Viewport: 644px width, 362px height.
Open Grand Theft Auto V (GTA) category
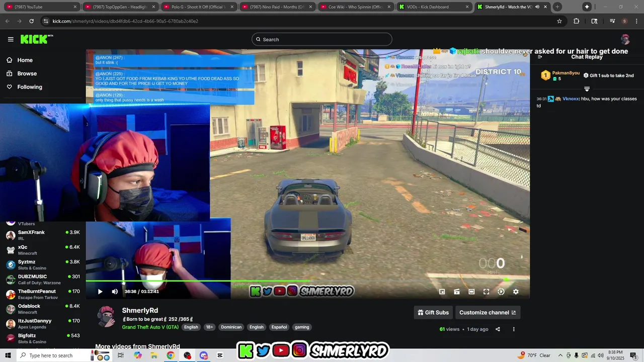click(150, 327)
